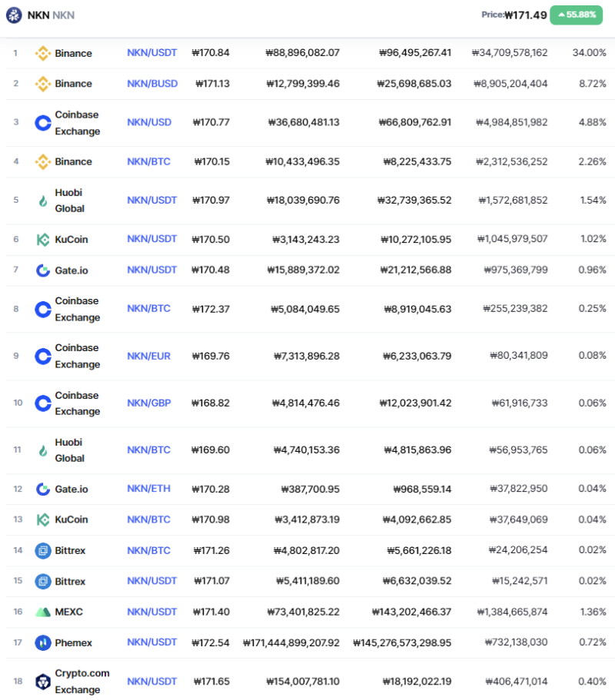The image size is (615, 700).
Task: Open NKN/USDT pair on MEXC
Action: coord(152,612)
